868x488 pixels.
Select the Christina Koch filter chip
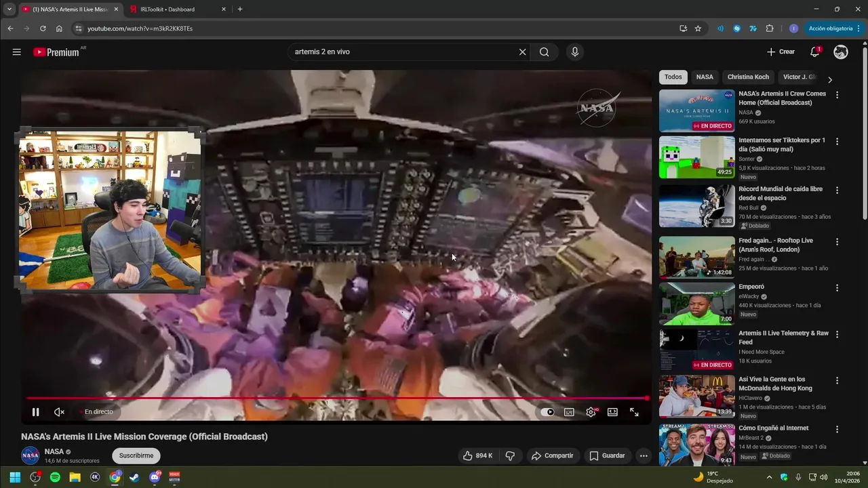[x=748, y=77]
